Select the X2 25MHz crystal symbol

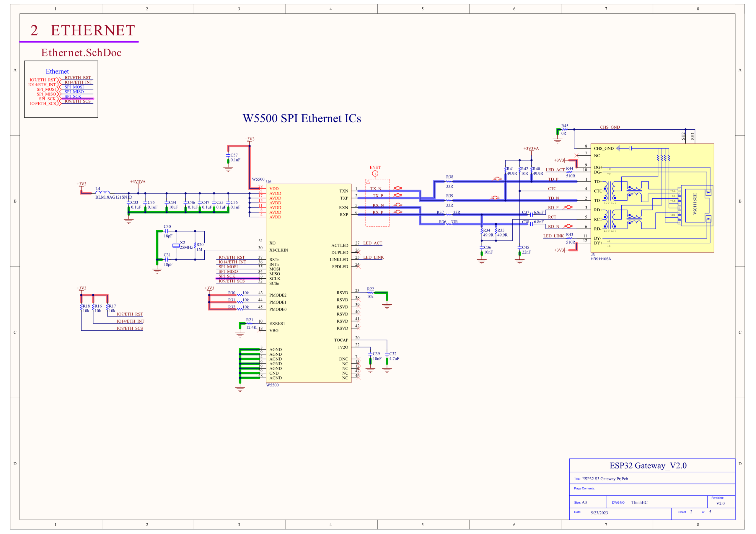point(176,245)
